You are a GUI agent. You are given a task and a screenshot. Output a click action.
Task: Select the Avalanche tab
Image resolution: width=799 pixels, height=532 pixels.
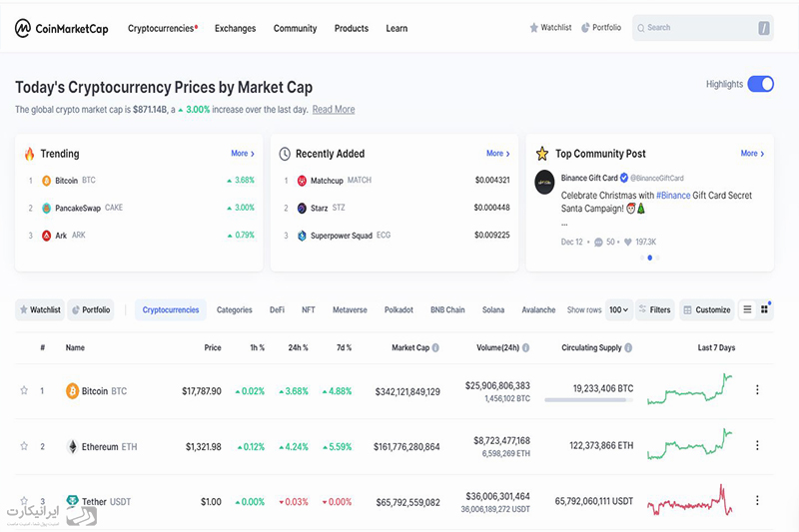538,309
